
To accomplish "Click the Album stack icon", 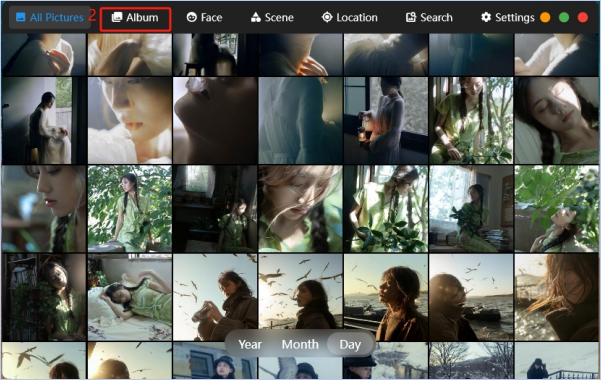I will [x=117, y=17].
